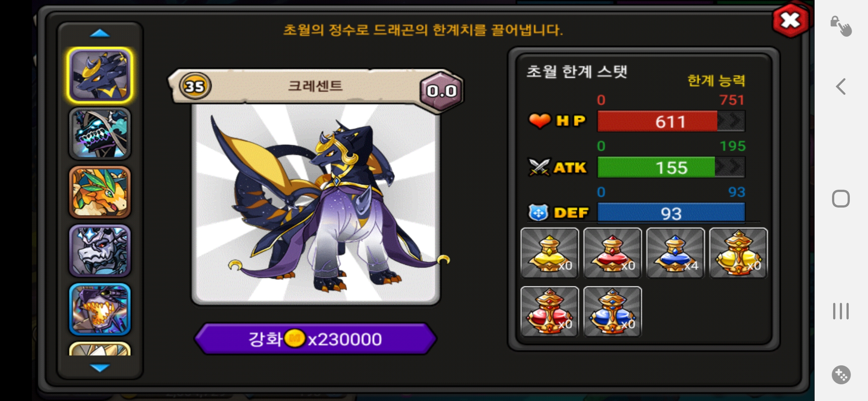The width and height of the screenshot is (868, 401).
Task: Choose the orange leaf dragon thumbnail
Action: tap(100, 192)
